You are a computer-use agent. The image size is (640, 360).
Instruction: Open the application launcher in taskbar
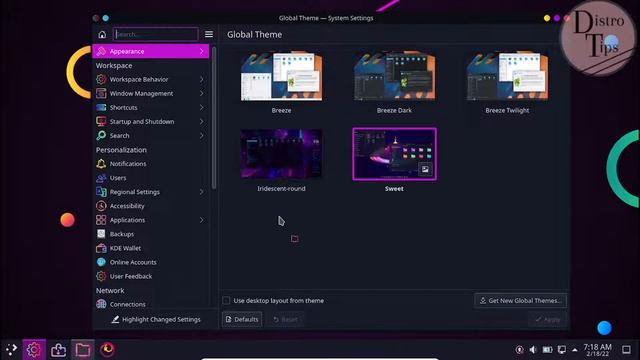pos(11,349)
